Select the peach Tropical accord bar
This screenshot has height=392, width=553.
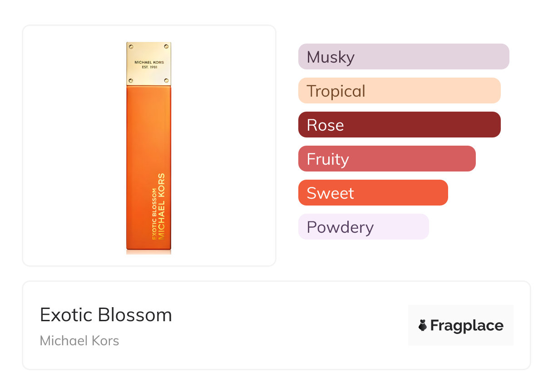coord(399,91)
